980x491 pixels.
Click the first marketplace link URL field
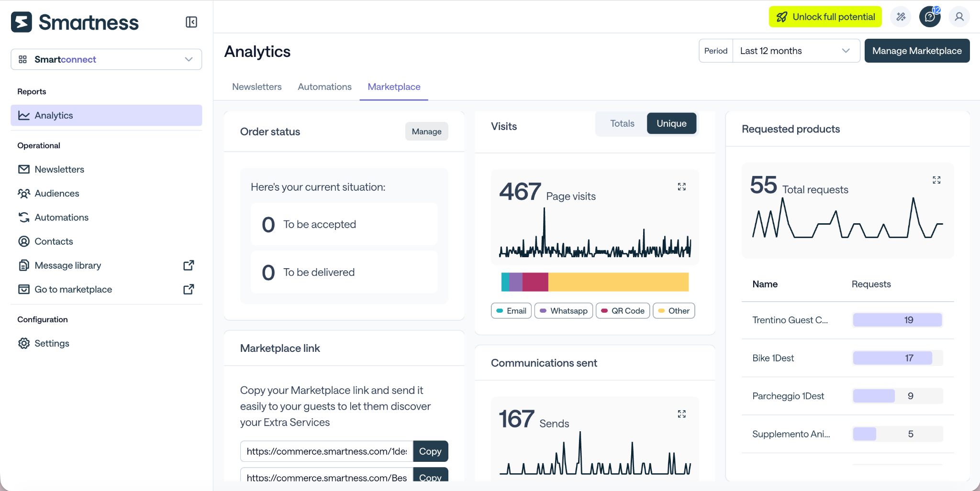pyautogui.click(x=326, y=451)
